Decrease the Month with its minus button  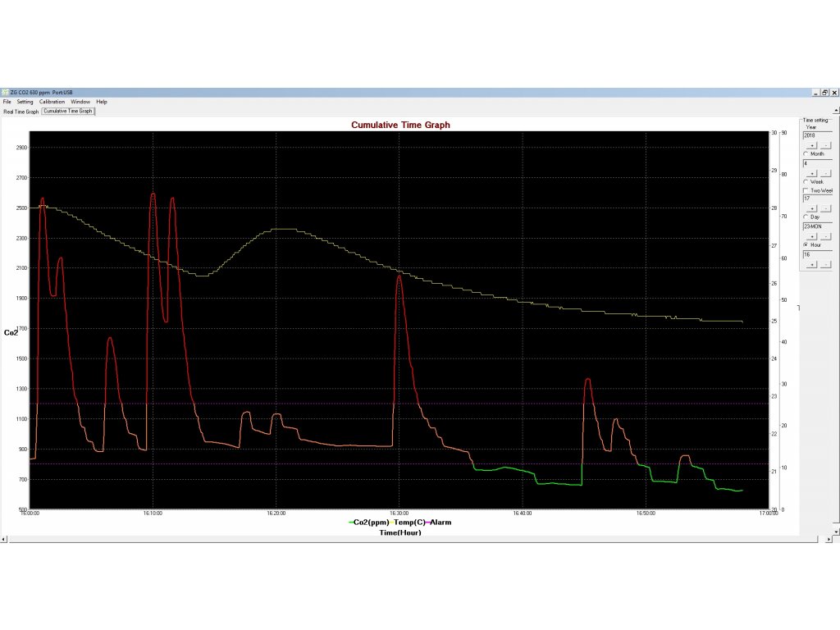pyautogui.click(x=826, y=174)
